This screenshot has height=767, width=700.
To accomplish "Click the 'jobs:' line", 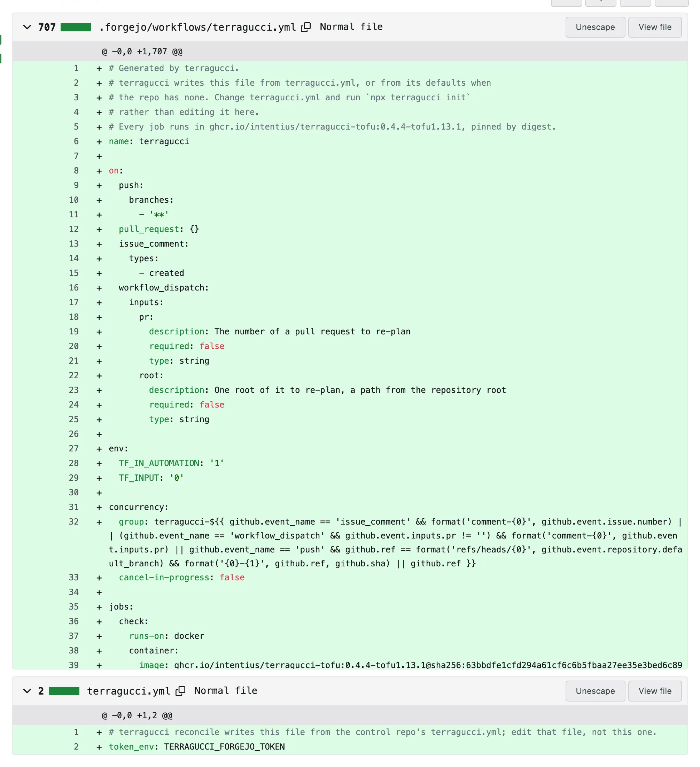I will [121, 607].
